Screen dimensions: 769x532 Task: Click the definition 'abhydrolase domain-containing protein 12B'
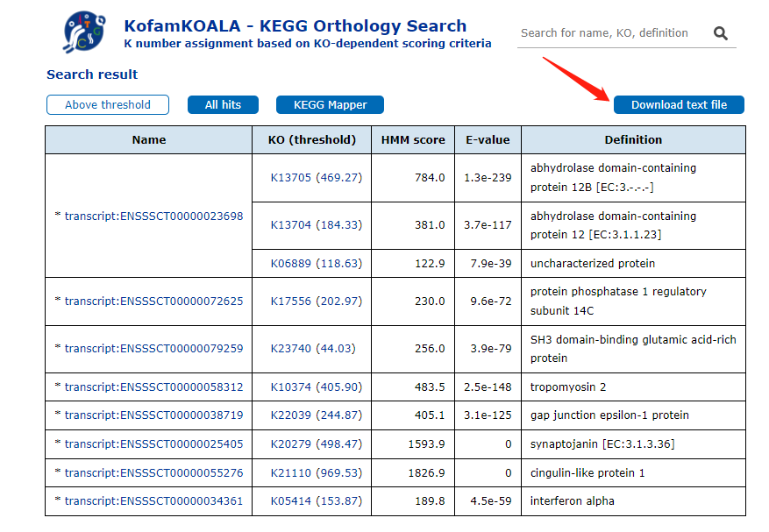pos(613,178)
